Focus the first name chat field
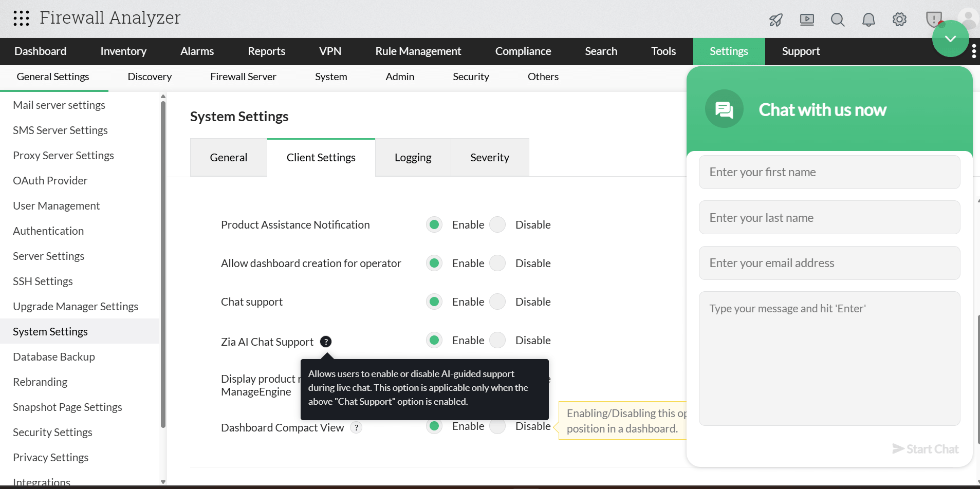Screen dimensions: 980x489 point(829,172)
